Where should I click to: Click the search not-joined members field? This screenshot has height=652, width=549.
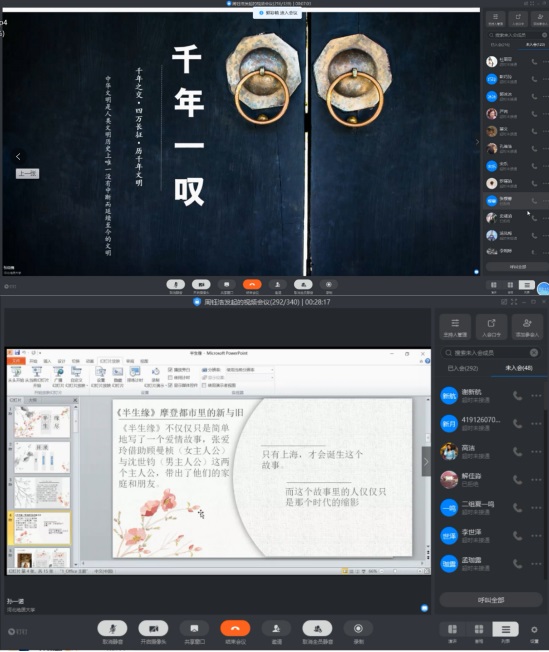pyautogui.click(x=491, y=353)
